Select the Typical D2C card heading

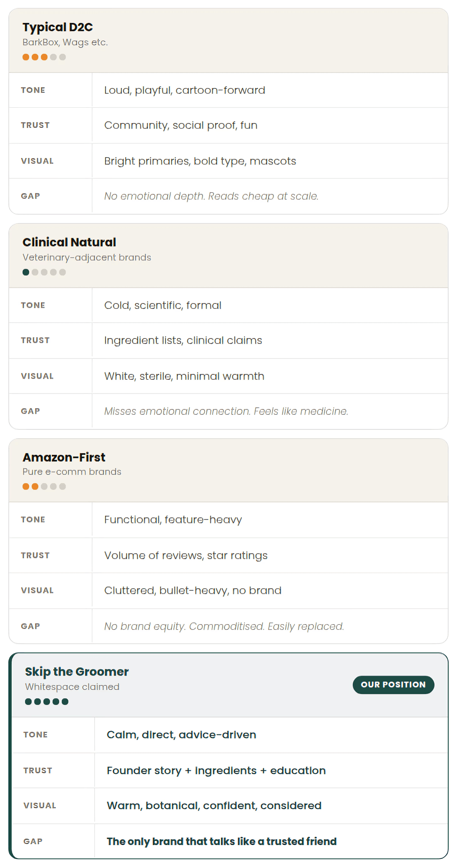click(x=58, y=27)
